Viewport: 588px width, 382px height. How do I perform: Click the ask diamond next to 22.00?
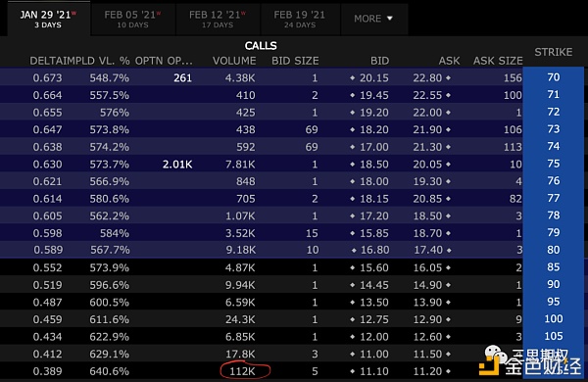[448, 113]
